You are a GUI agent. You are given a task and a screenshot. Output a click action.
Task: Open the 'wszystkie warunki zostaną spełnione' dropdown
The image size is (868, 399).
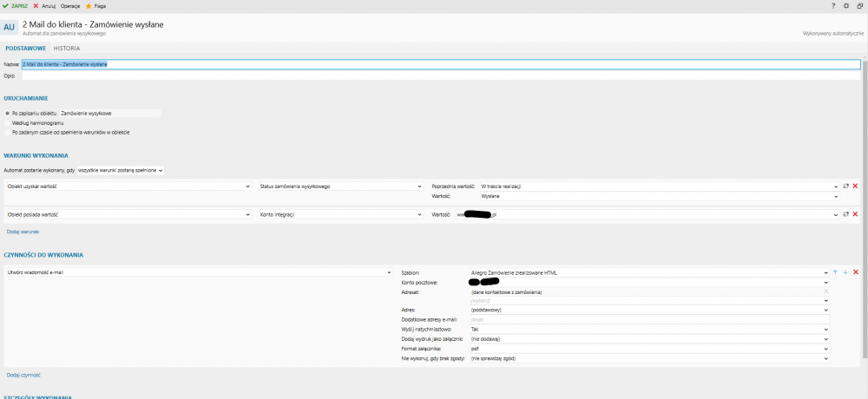click(121, 170)
